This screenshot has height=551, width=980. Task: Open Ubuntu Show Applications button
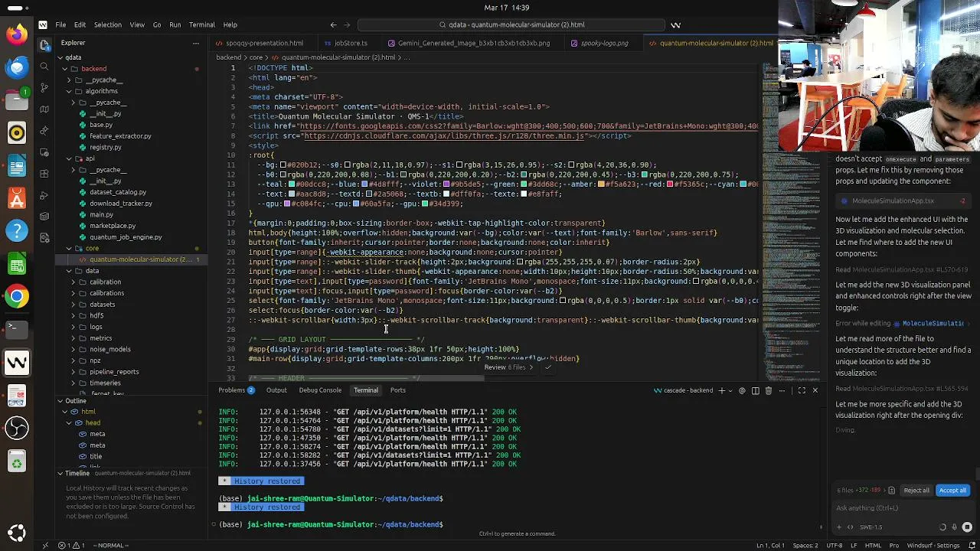point(16,533)
